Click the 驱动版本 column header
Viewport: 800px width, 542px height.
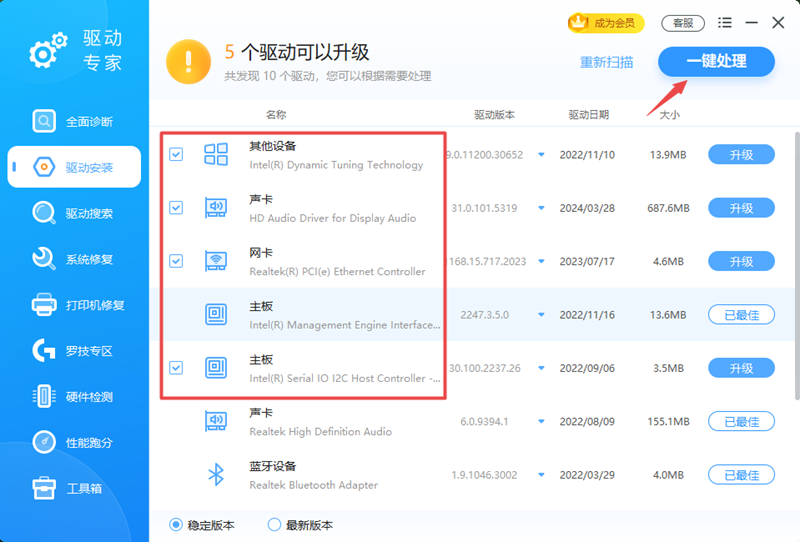(494, 114)
